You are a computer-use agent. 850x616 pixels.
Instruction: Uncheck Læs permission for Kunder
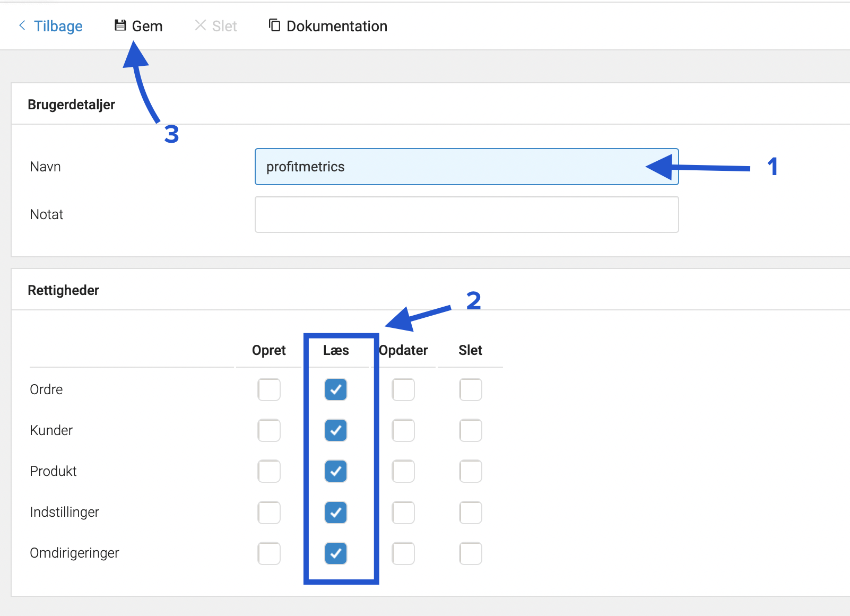click(x=336, y=430)
